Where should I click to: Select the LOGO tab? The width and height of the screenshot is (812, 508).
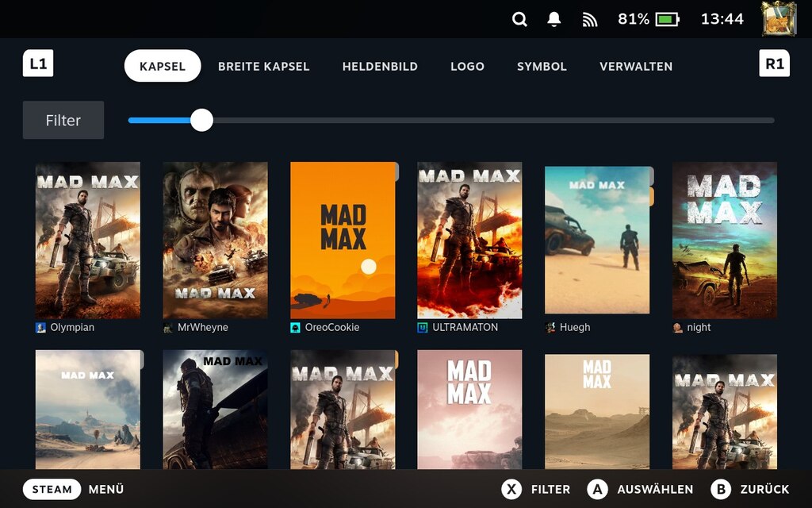pyautogui.click(x=467, y=67)
